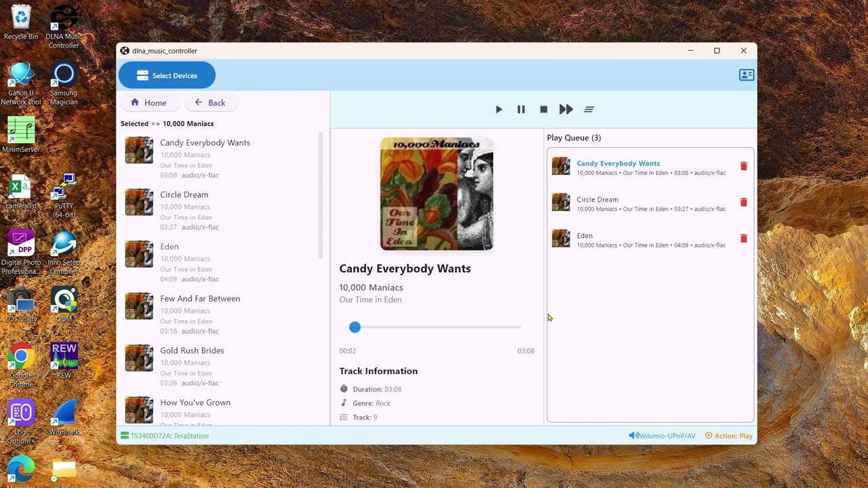Open Digital Photo Professional shortcut
The height and width of the screenshot is (488, 868).
(21, 253)
